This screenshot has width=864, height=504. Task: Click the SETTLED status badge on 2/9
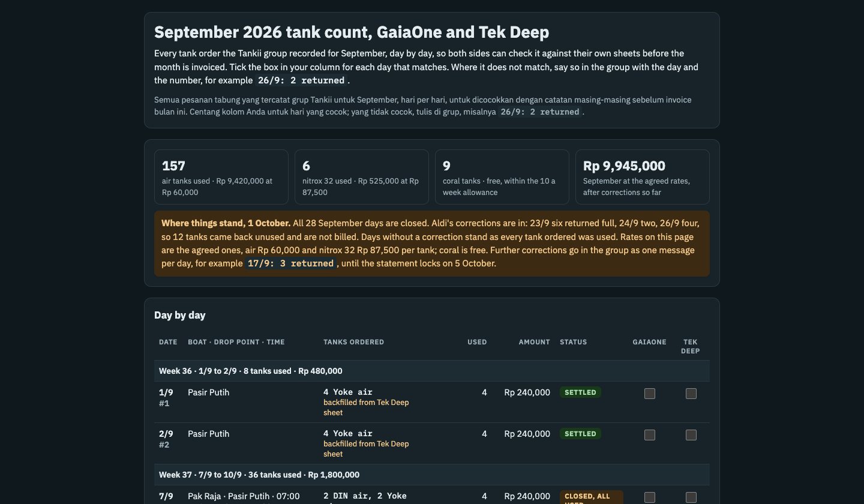coord(580,434)
